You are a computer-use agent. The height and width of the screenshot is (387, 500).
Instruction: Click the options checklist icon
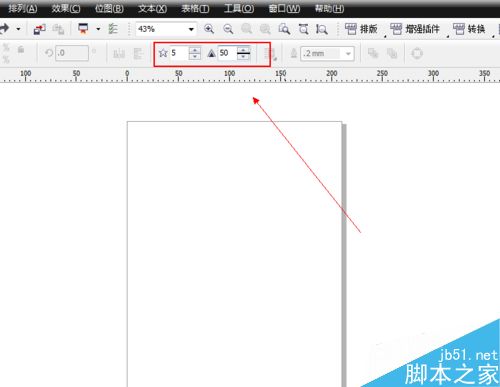click(113, 29)
